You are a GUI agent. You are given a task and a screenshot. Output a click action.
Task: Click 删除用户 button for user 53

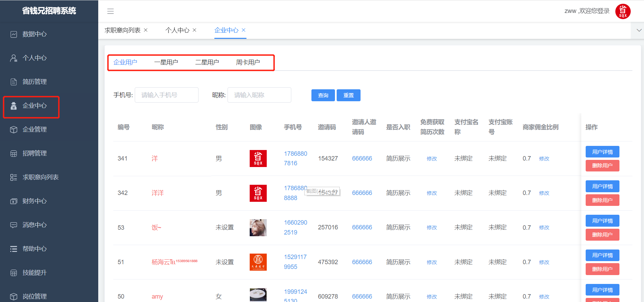point(602,235)
